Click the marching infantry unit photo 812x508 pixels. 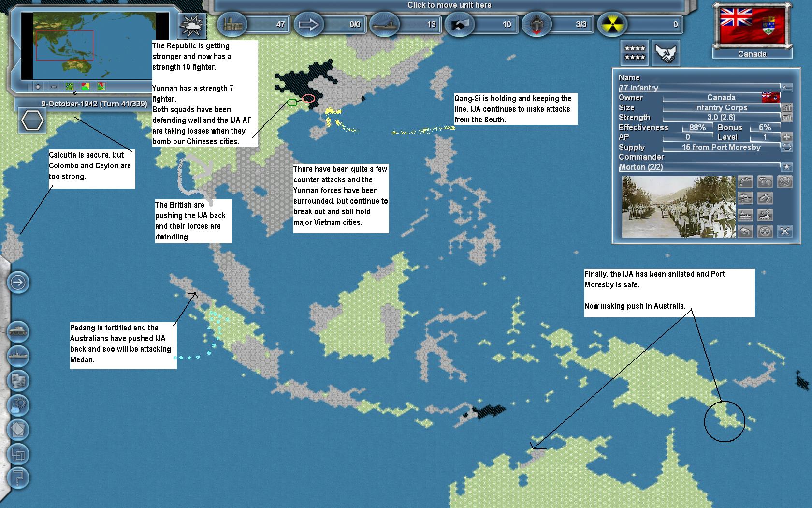678,207
